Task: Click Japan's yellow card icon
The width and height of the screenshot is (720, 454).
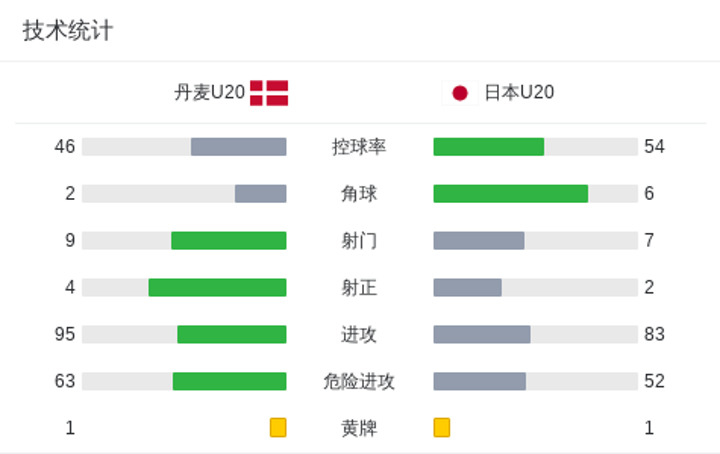Action: point(442,427)
